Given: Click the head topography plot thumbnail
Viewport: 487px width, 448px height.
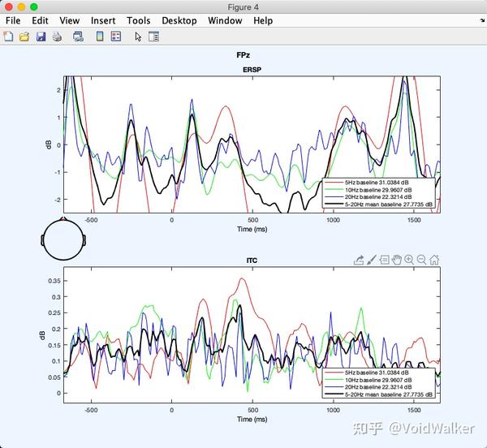Looking at the screenshot, I should point(63,239).
